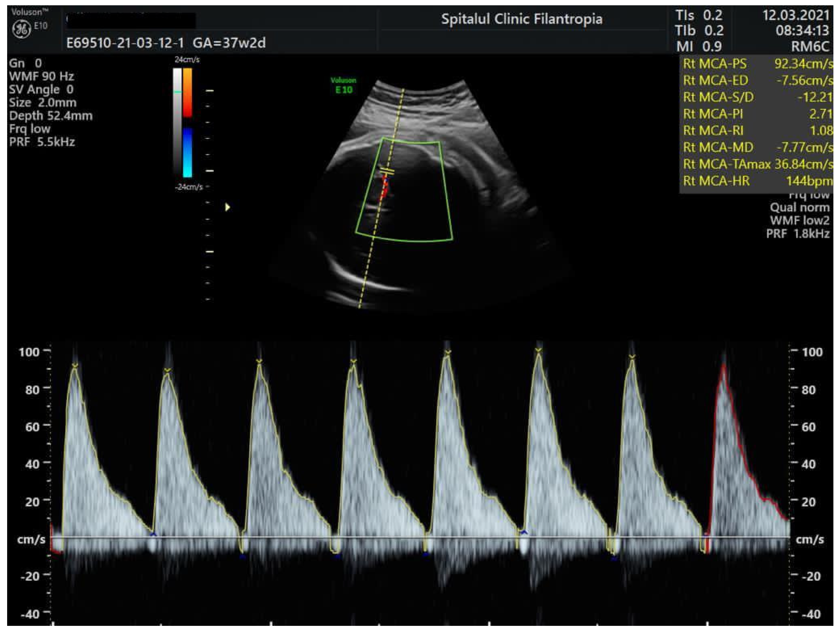Click the Gn 0 gain parameter

click(x=25, y=63)
